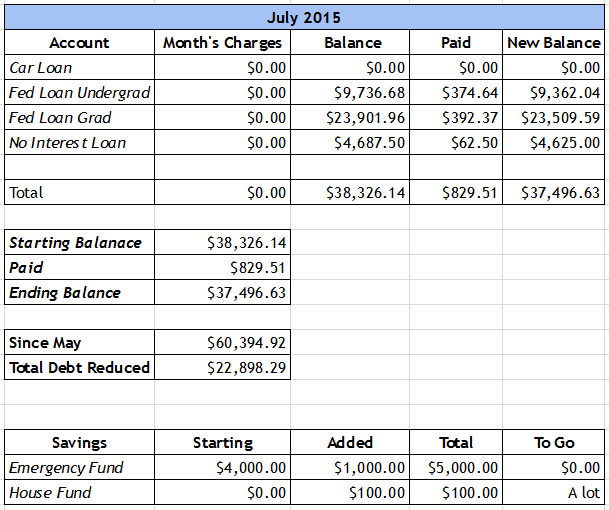This screenshot has width=609, height=510.
Task: Click the Emergency Fund row label
Action: pos(79,467)
